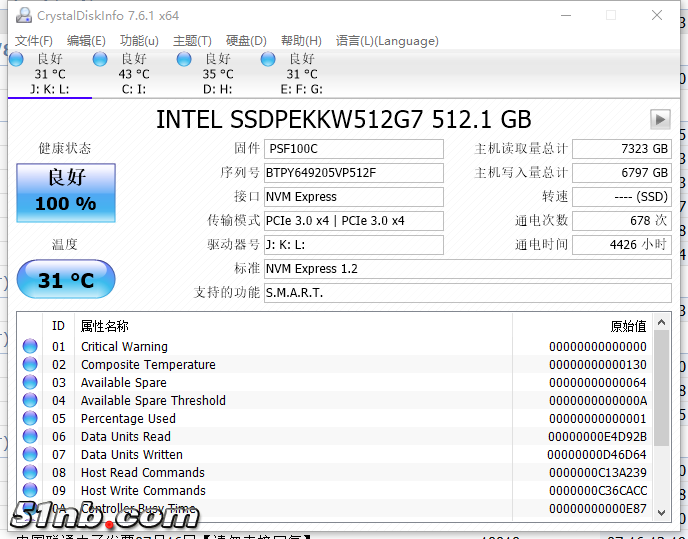Screen dimensions: 688x539
Task: Click the 属性名称 column header
Action: 104,326
